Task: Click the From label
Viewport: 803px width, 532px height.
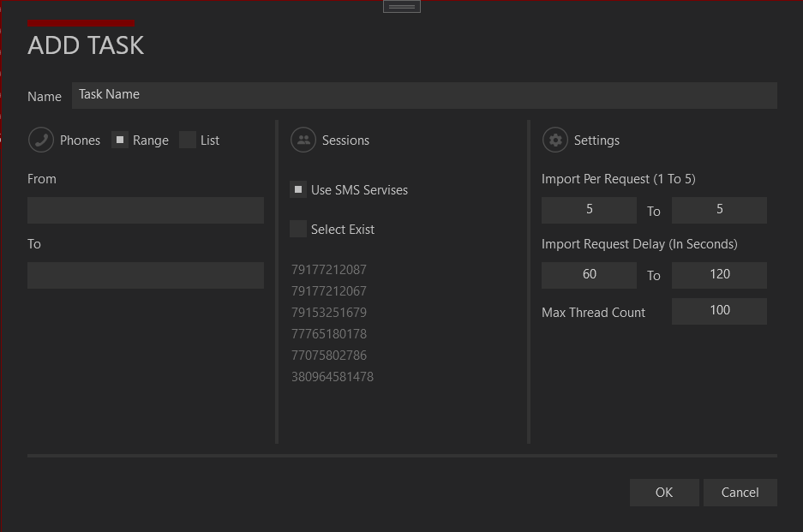Action: pos(42,179)
